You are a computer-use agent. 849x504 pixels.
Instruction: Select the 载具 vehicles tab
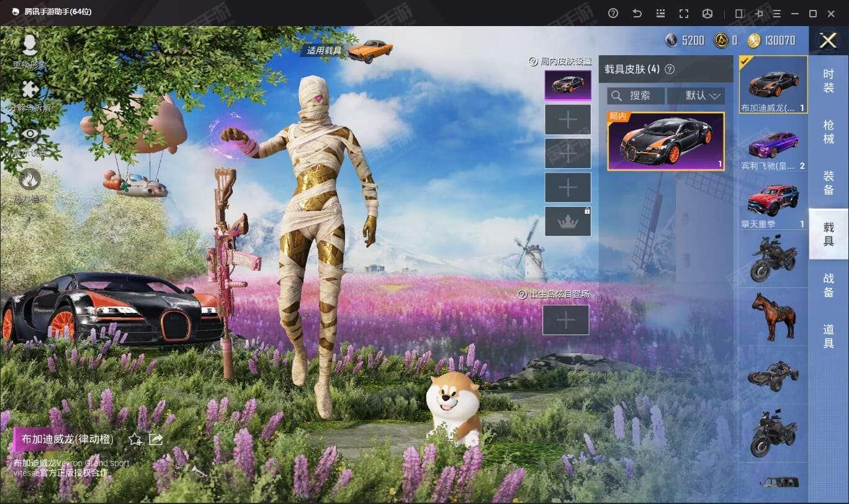coord(829,233)
